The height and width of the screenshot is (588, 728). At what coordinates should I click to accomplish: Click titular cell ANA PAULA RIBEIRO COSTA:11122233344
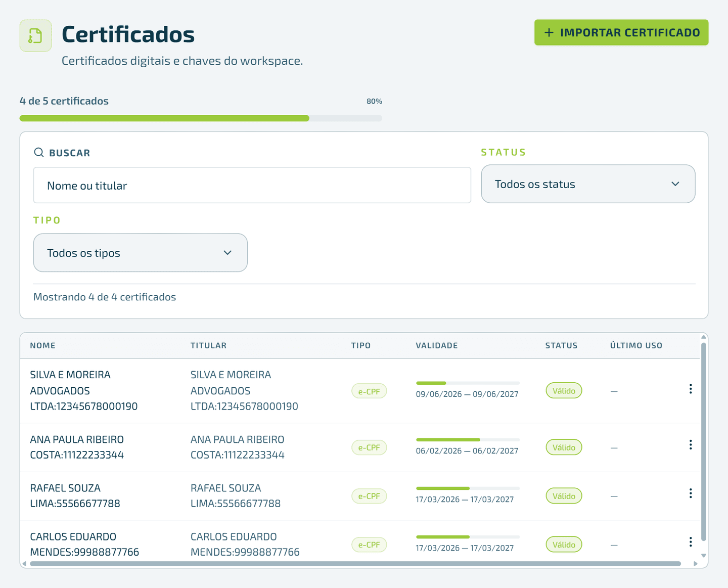tap(238, 447)
